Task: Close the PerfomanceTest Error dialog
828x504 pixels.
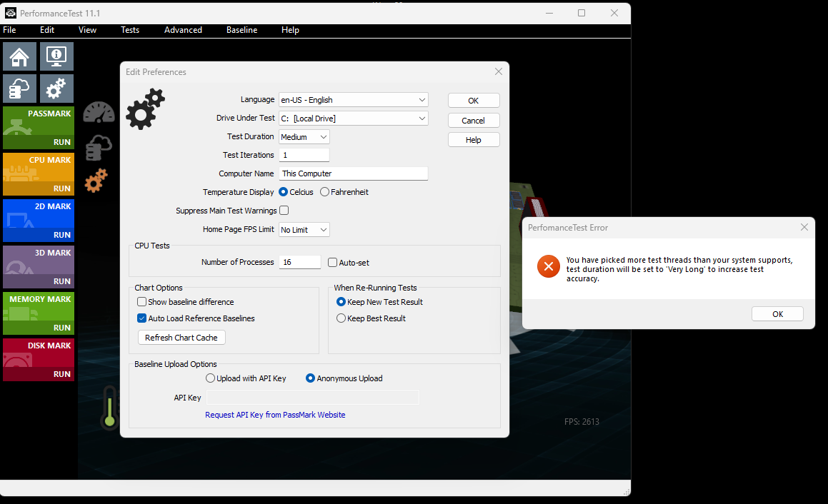Action: click(x=804, y=228)
